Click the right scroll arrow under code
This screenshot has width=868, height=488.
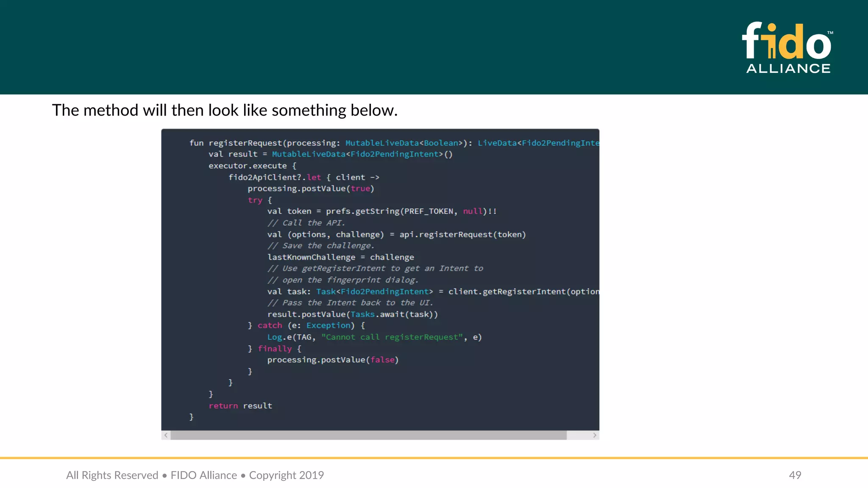[595, 435]
